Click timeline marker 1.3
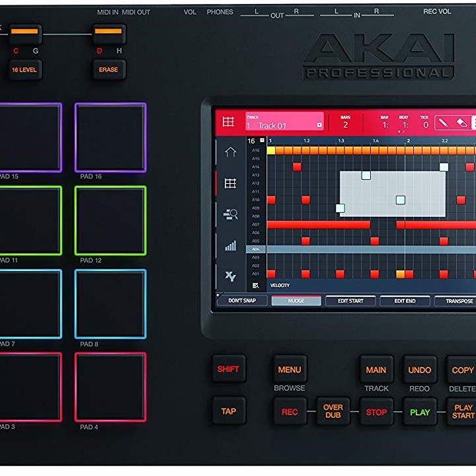Viewport: 476px width, 476px height. [341, 141]
